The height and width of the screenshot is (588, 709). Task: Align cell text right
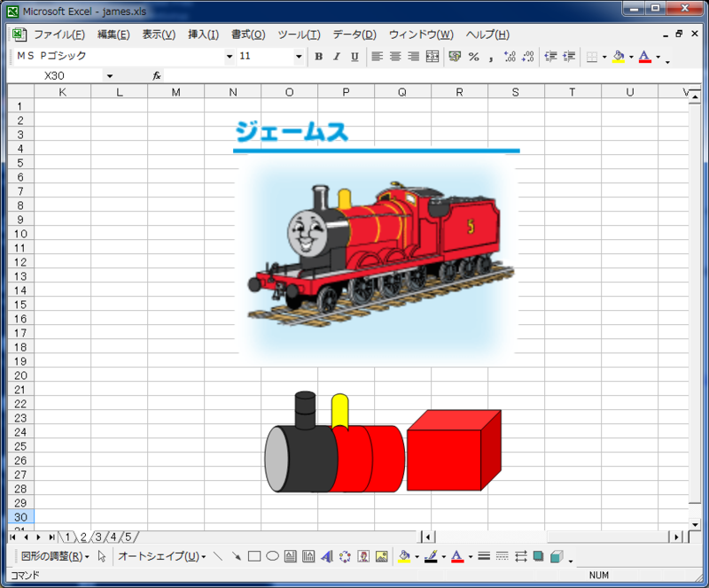click(x=414, y=57)
